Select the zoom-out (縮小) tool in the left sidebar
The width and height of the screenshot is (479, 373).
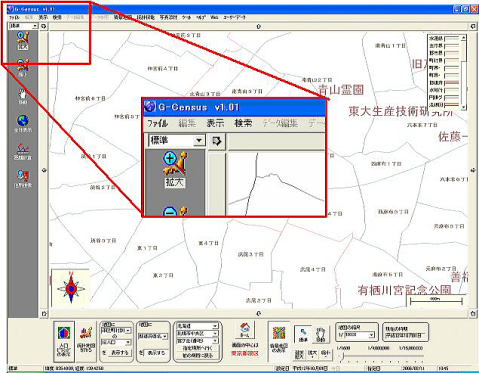(x=23, y=68)
